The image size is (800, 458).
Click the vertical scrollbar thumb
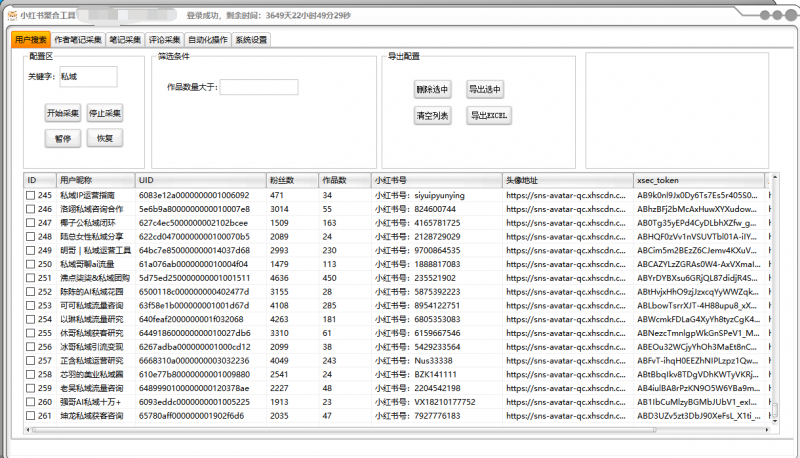click(x=775, y=410)
